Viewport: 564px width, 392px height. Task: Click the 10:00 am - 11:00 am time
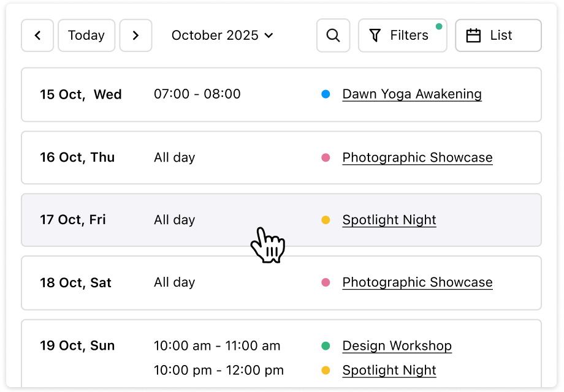(217, 345)
